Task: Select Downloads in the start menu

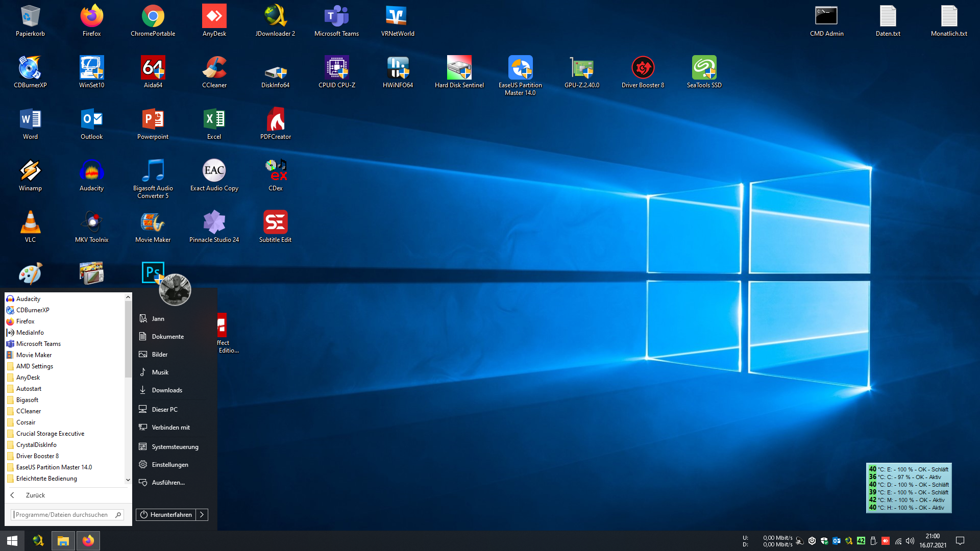Action: (x=167, y=390)
